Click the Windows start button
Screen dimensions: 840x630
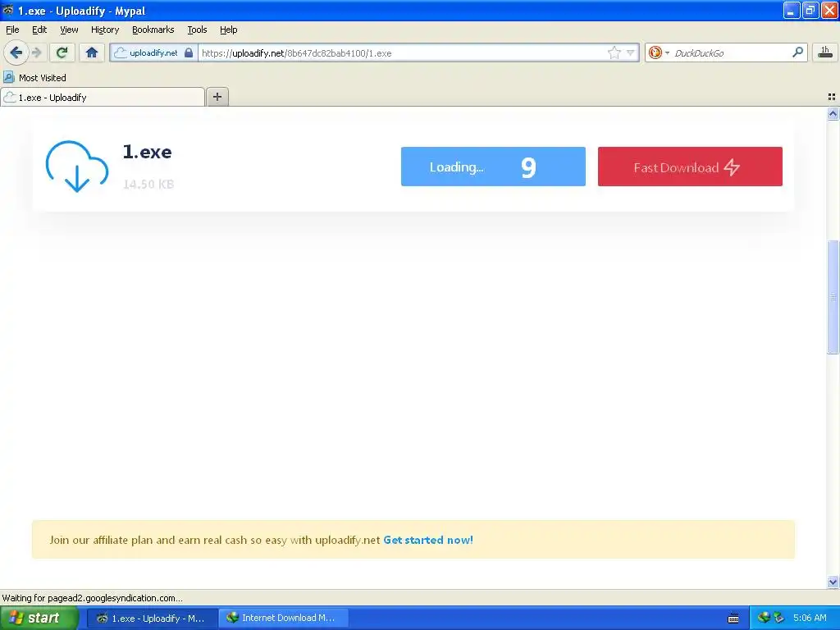(39, 618)
